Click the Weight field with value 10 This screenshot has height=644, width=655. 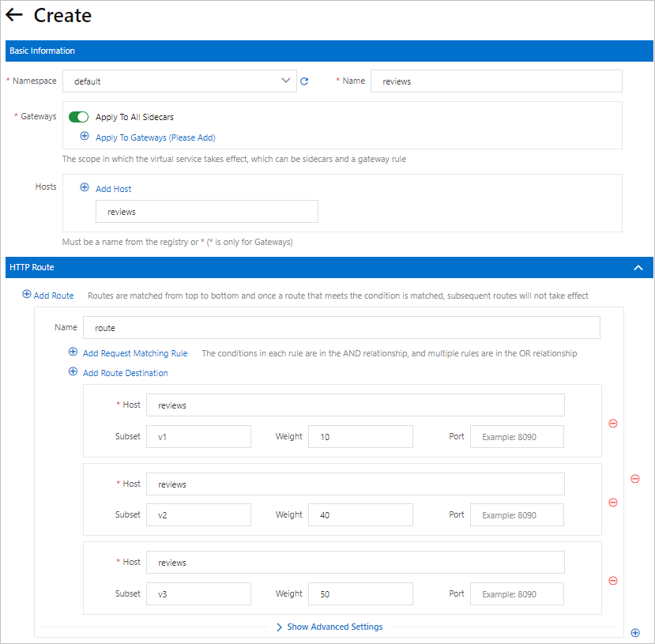coord(360,437)
